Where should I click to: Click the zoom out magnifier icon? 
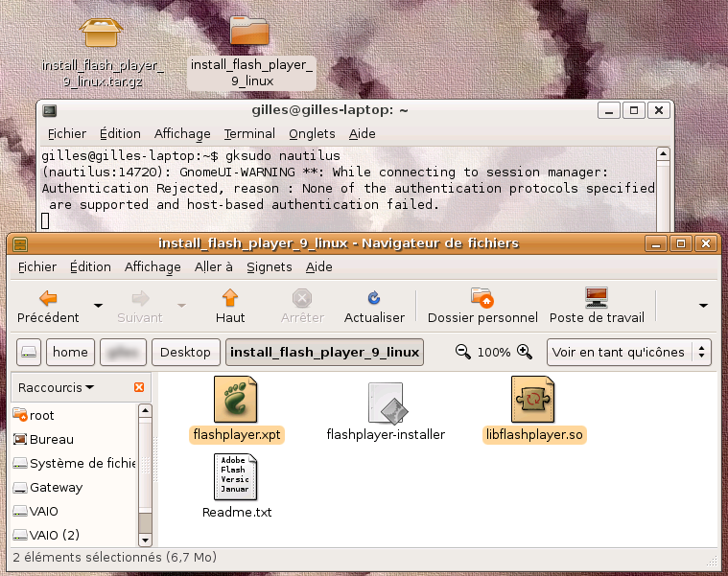(462, 352)
